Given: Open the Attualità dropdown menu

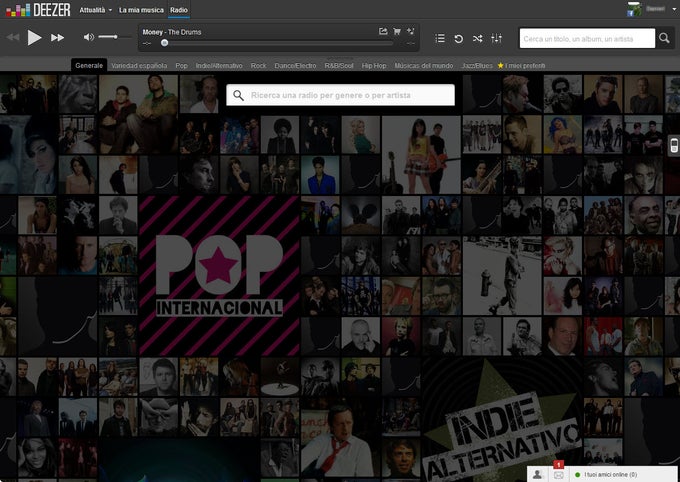Looking at the screenshot, I should coord(95,10).
